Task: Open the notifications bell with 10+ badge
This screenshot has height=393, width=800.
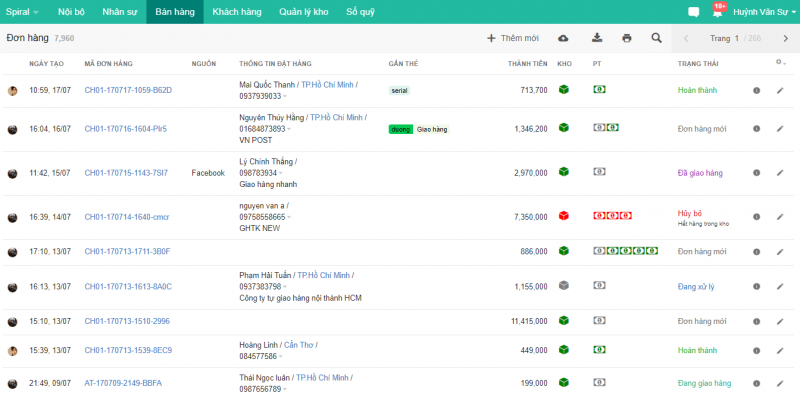Action: pos(718,11)
